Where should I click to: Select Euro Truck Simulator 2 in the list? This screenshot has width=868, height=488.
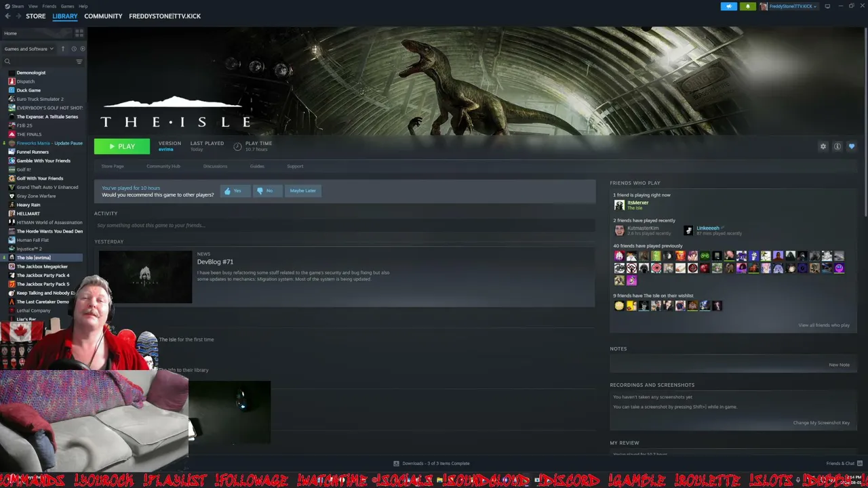(40, 99)
